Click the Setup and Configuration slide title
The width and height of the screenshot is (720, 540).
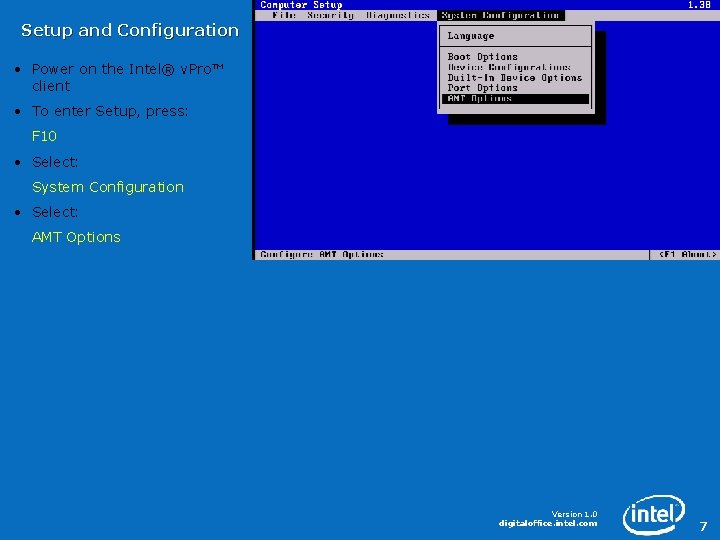pos(130,30)
